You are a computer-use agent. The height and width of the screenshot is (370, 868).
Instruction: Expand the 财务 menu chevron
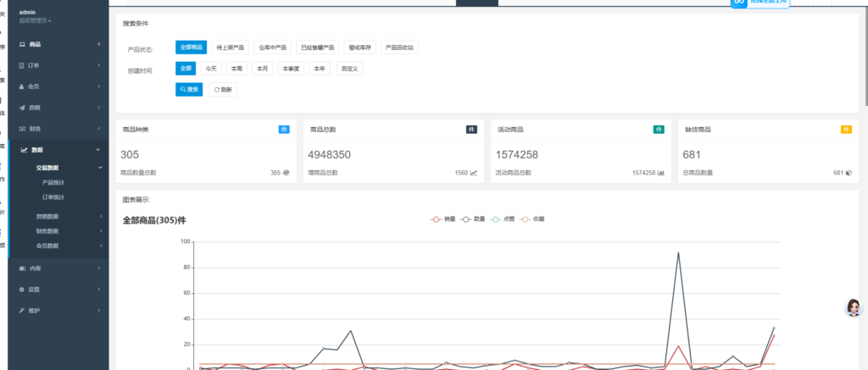99,129
